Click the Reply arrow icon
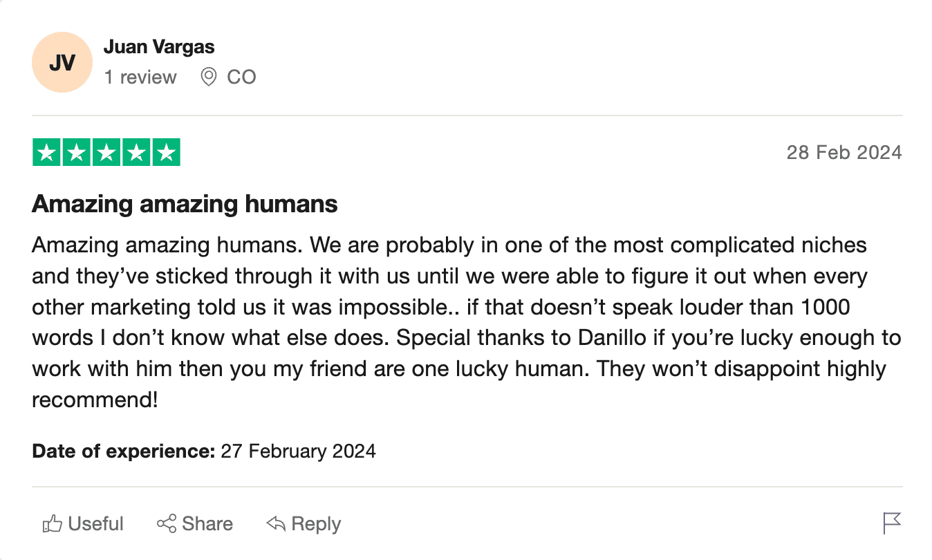Viewport: 932px width, 560px height. coord(276,524)
